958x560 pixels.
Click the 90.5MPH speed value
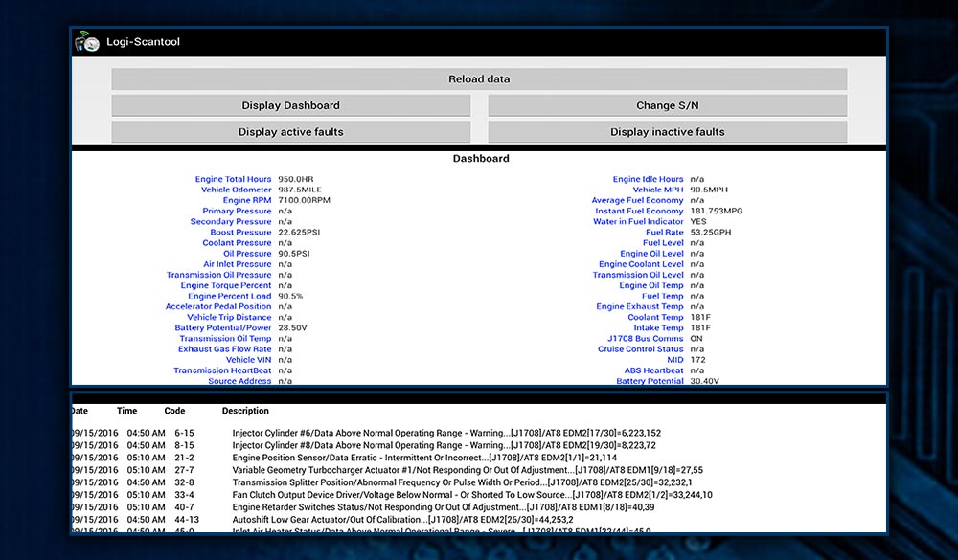click(x=709, y=190)
